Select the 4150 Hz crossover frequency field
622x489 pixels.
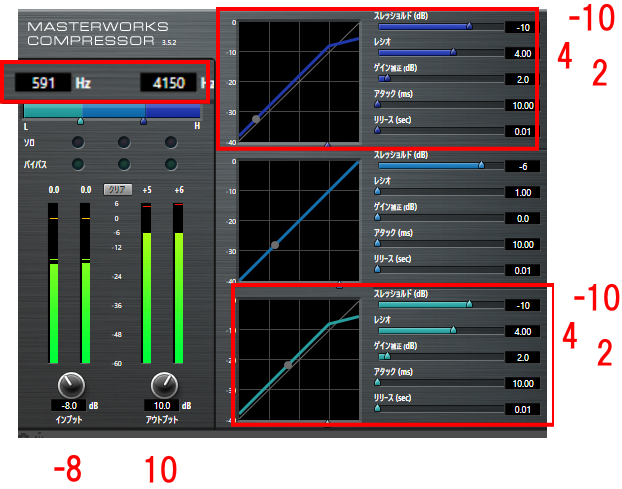click(168, 82)
